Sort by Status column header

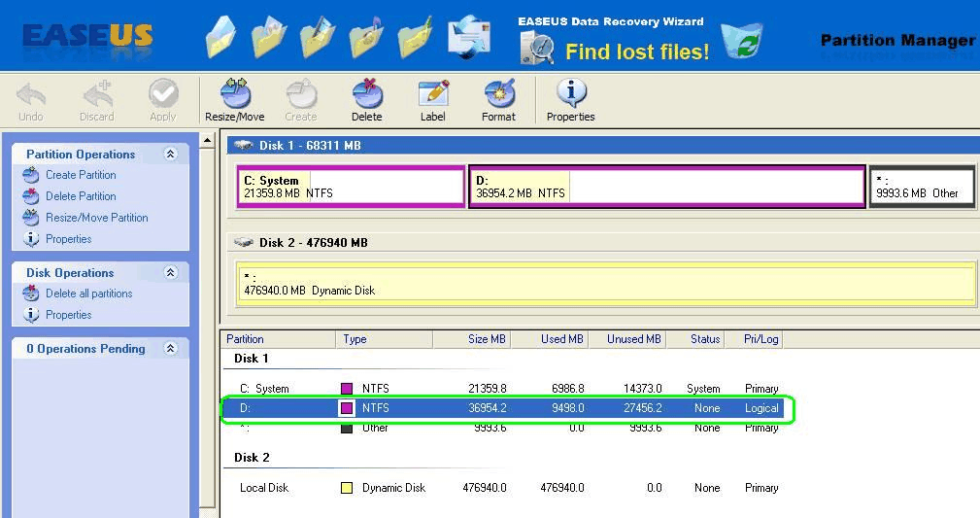click(695, 339)
